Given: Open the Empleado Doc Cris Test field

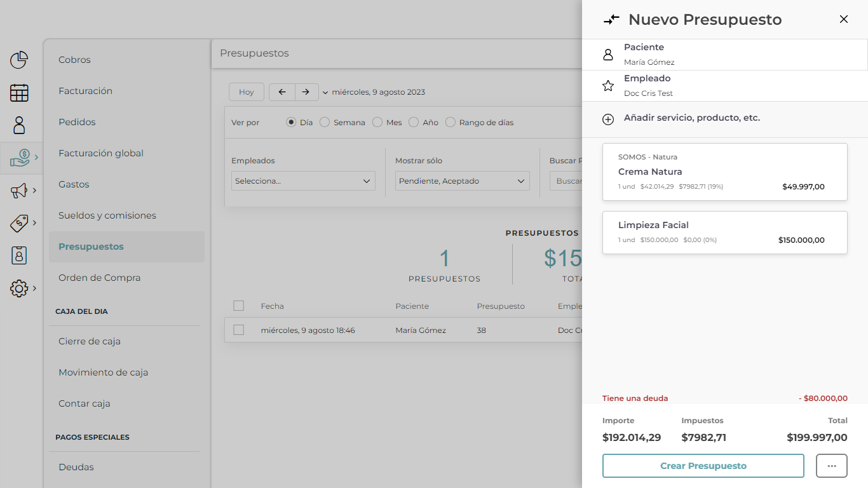Looking at the screenshot, I should [725, 86].
